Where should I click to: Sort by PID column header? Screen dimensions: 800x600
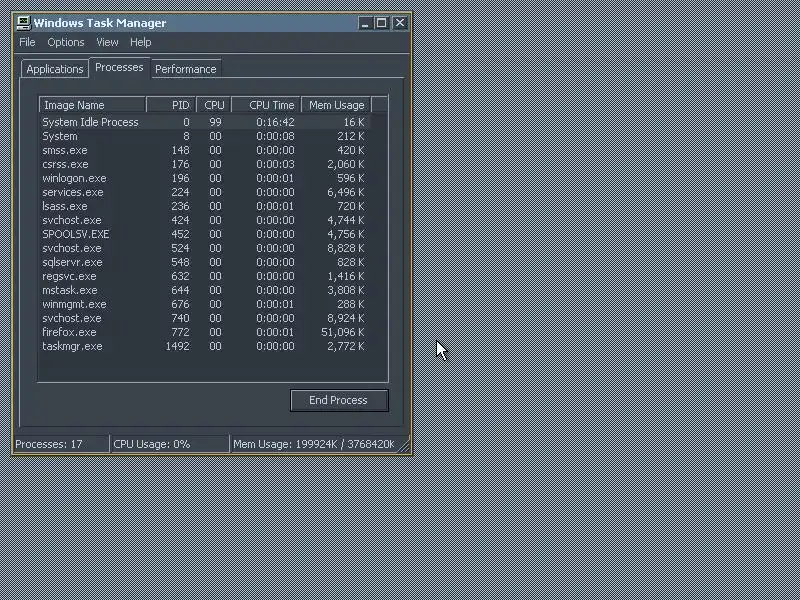click(171, 105)
